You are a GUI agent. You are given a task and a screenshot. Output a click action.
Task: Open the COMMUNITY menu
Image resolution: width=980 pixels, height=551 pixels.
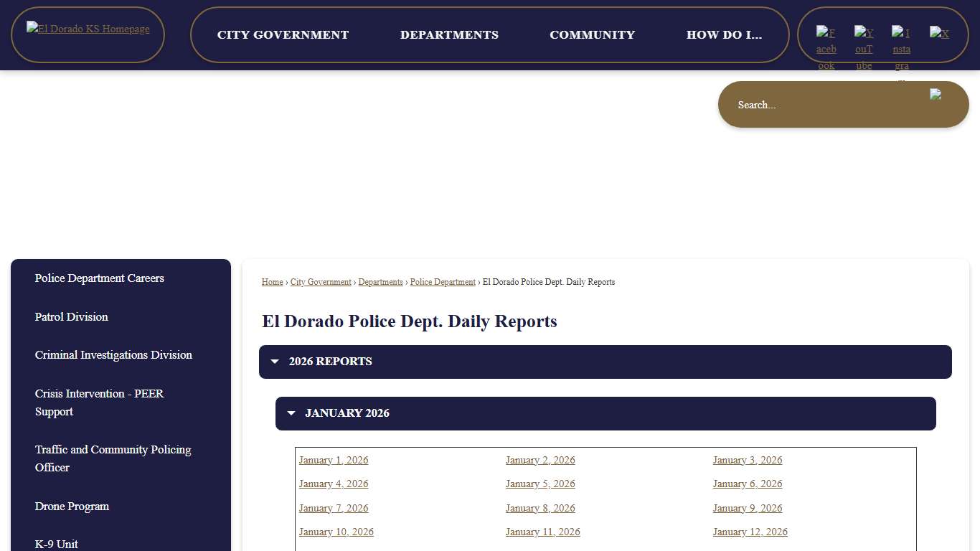coord(592,34)
